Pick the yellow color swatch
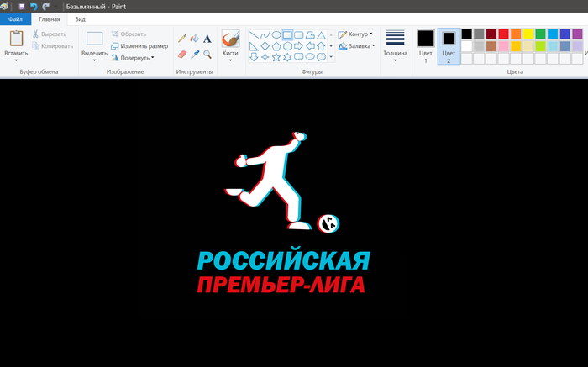The image size is (588, 367). coord(528,34)
